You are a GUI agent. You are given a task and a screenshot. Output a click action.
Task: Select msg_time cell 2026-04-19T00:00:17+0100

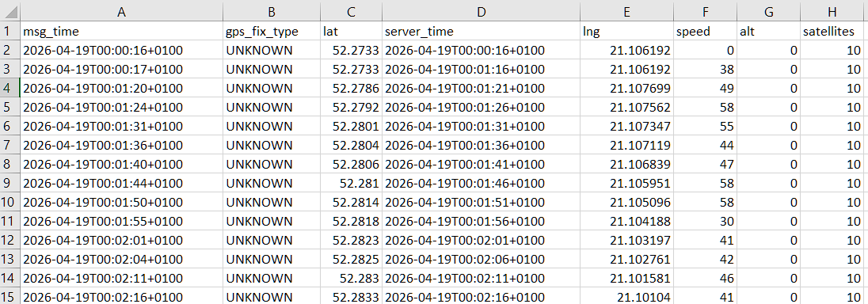pos(121,69)
